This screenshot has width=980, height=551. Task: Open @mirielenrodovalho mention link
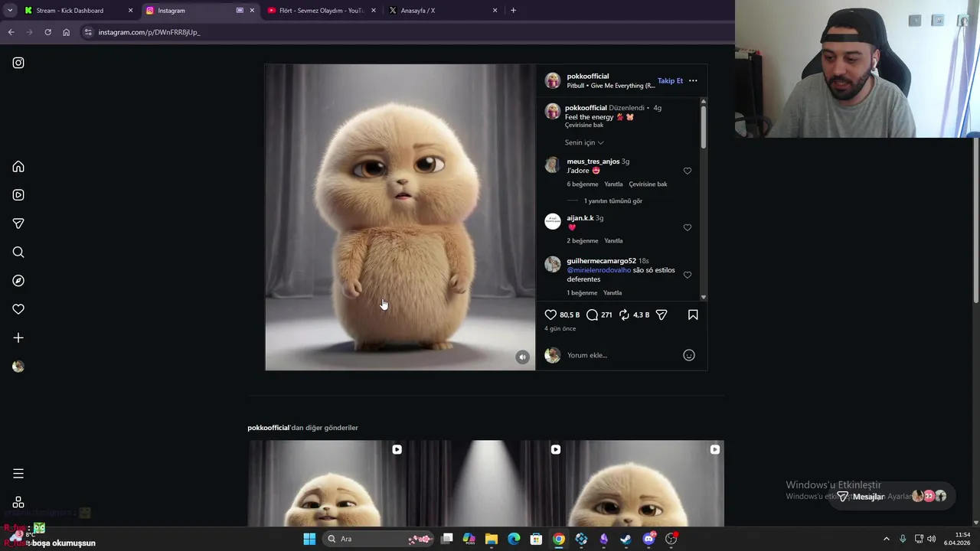coord(599,270)
